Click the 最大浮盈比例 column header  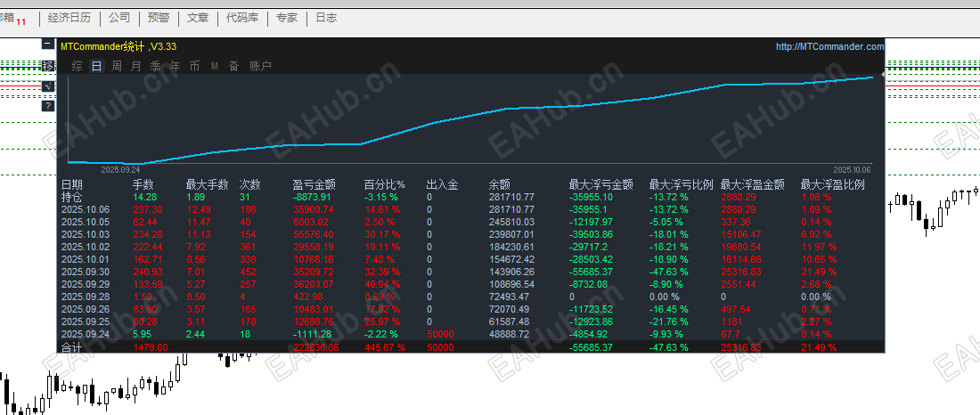[833, 185]
